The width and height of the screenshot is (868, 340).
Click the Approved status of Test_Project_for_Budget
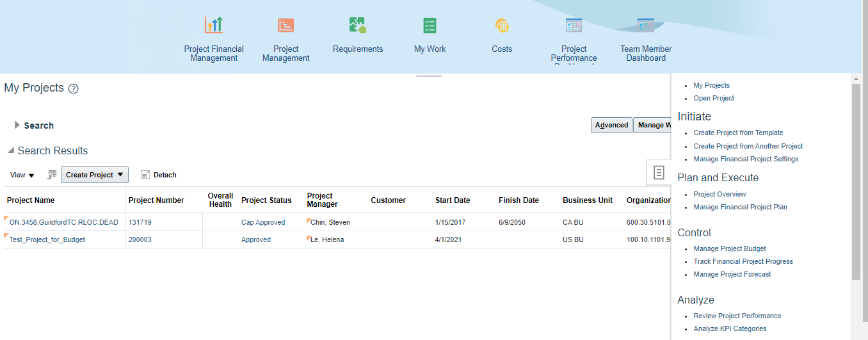256,239
